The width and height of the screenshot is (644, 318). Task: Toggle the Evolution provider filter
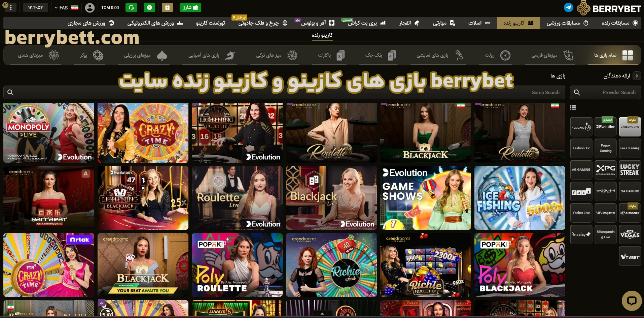point(606,127)
